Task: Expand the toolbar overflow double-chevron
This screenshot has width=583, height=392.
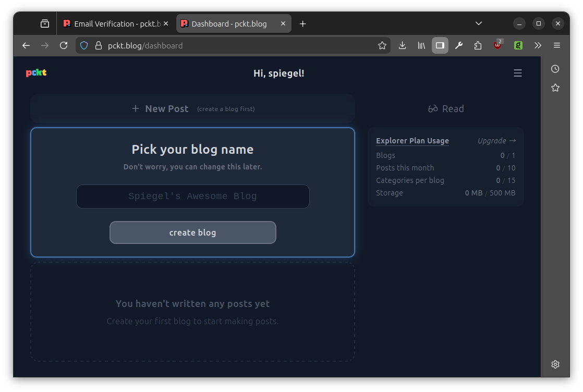Action: [538, 45]
